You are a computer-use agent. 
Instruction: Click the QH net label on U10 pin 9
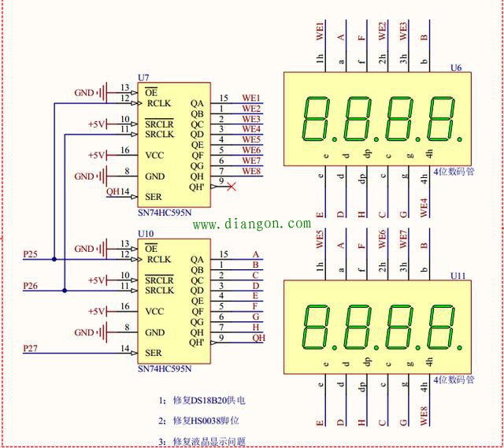tap(258, 337)
